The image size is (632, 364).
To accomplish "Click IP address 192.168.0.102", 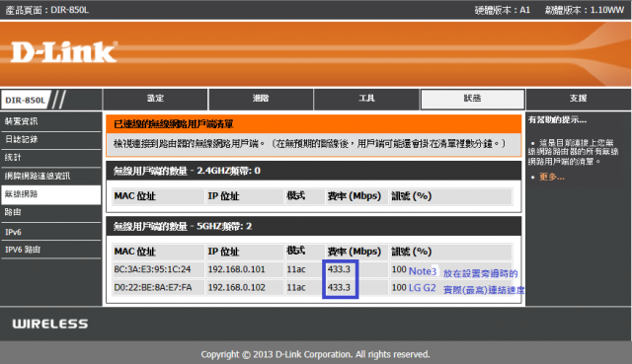I will [x=237, y=287].
